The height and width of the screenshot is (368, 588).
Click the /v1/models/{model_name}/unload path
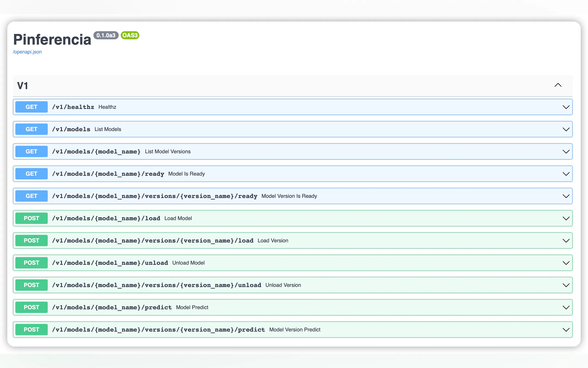[110, 263]
